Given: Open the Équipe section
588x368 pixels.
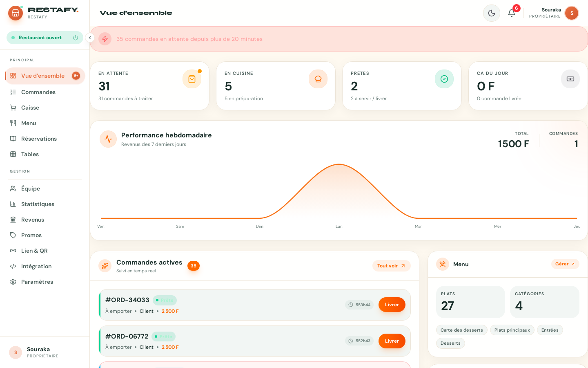Looking at the screenshot, I should [x=45, y=188].
